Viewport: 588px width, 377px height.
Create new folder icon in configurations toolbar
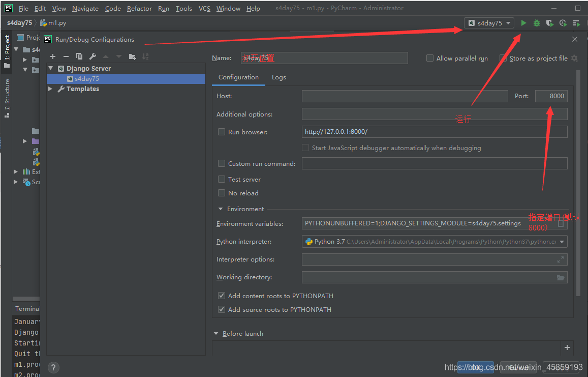tap(132, 56)
